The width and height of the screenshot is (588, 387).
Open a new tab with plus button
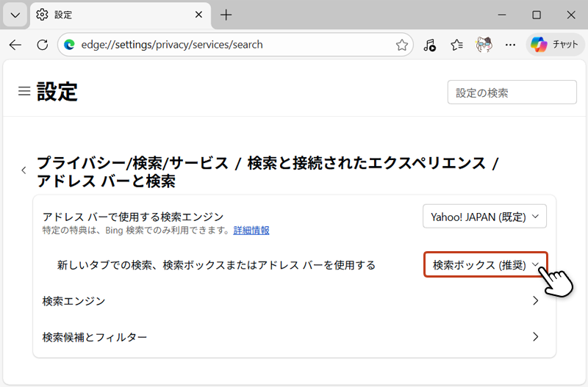click(226, 15)
